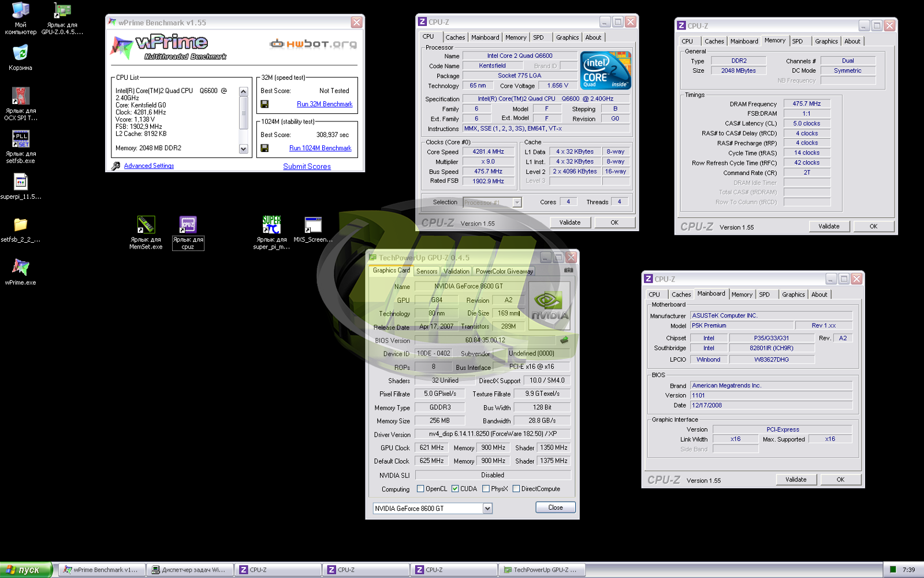Save the 1024M score floppy icon
Screen dimensions: 924x578
pos(264,148)
